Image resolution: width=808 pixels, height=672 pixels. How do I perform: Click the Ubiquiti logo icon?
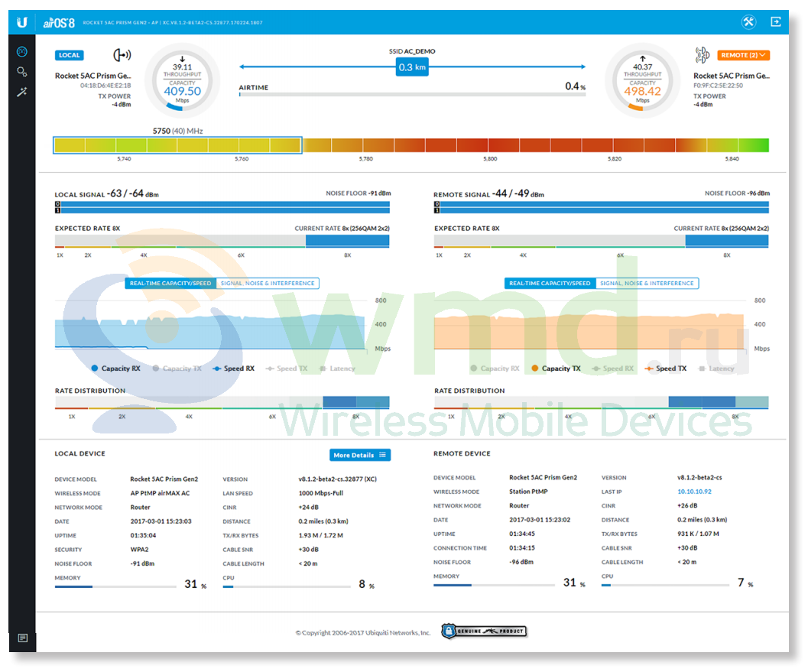(x=21, y=22)
